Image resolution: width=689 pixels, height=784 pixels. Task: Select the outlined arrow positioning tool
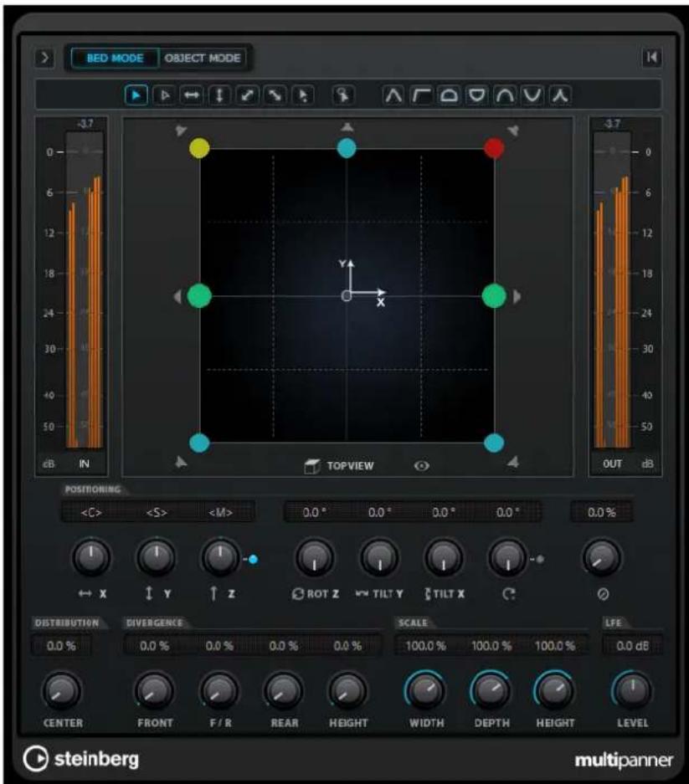[164, 95]
